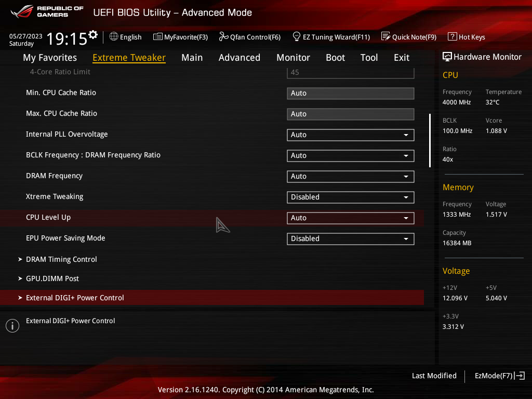Open the My Favorites tab
This screenshot has height=399, width=532.
point(50,58)
